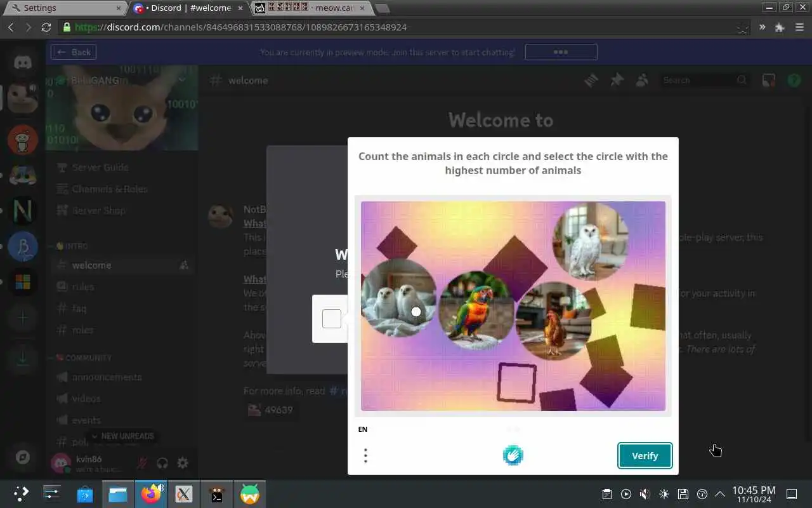Select the welcome channel in the list
The height and width of the screenshot is (508, 812).
(122, 265)
